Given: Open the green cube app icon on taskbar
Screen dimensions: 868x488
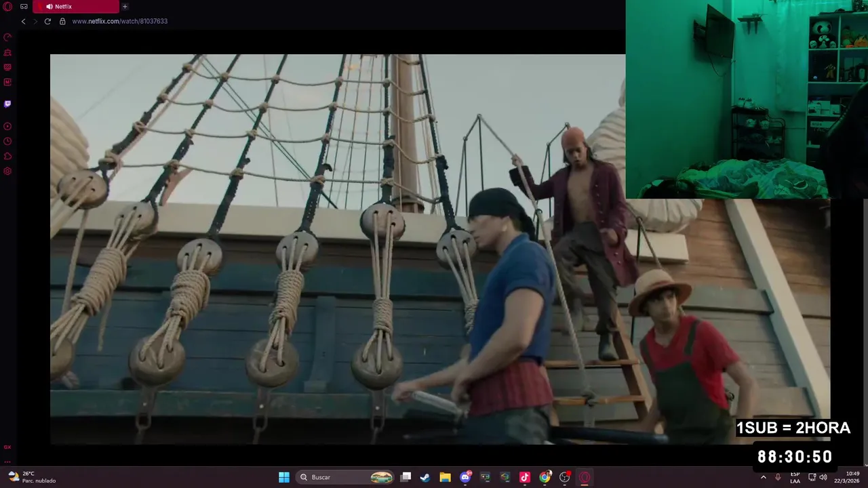Looking at the screenshot, I should tap(505, 477).
